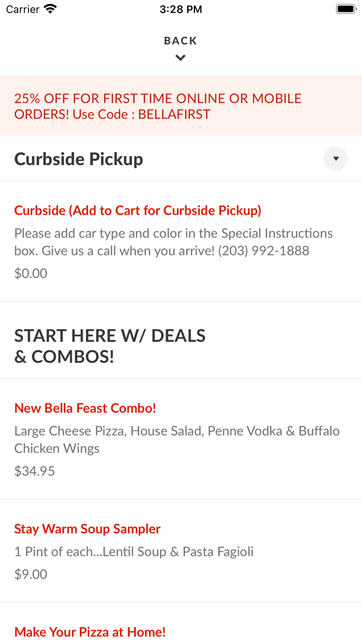This screenshot has width=362, height=644.
Task: Tap the START HERE W/ DEALS & COMBOS heading
Action: [110, 346]
